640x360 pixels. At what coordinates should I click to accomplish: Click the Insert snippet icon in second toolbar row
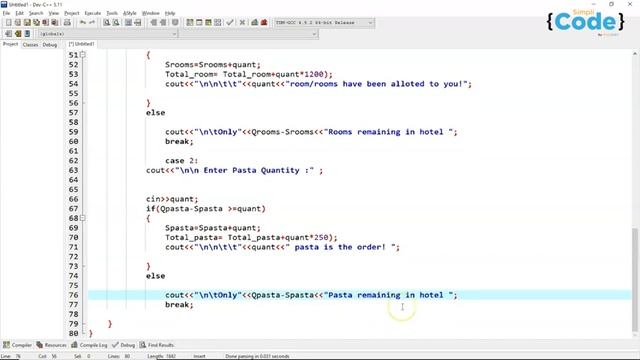[x=9, y=33]
